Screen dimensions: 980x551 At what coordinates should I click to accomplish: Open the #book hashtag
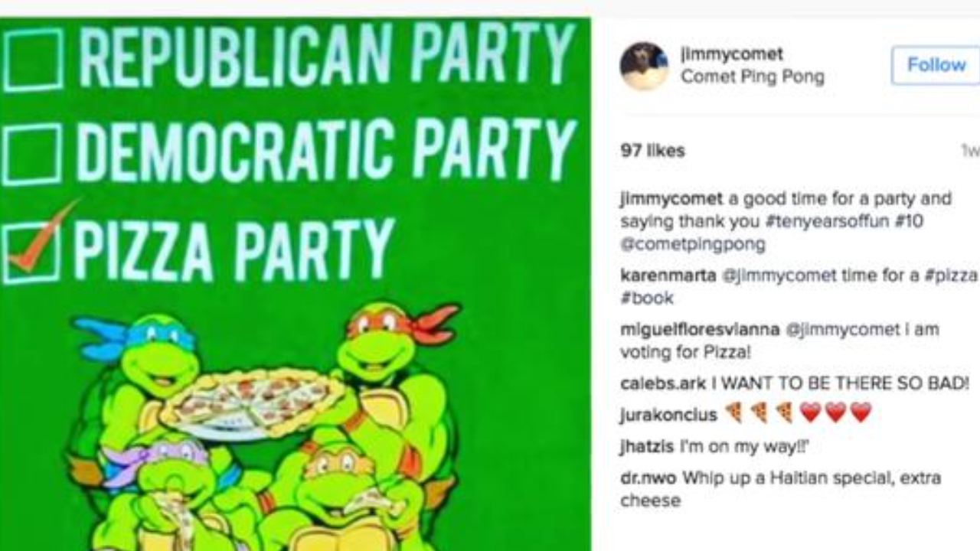pyautogui.click(x=647, y=298)
